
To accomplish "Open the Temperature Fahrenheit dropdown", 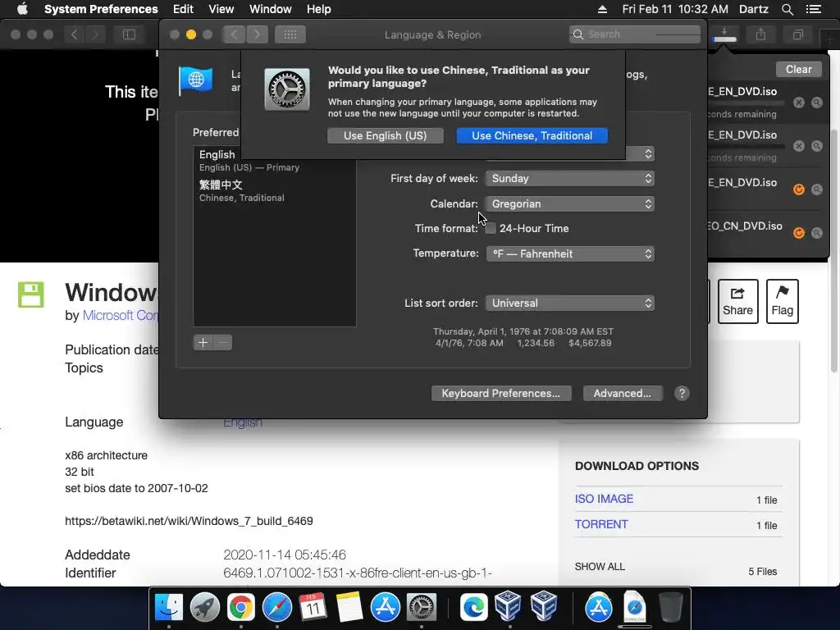I will pos(570,254).
